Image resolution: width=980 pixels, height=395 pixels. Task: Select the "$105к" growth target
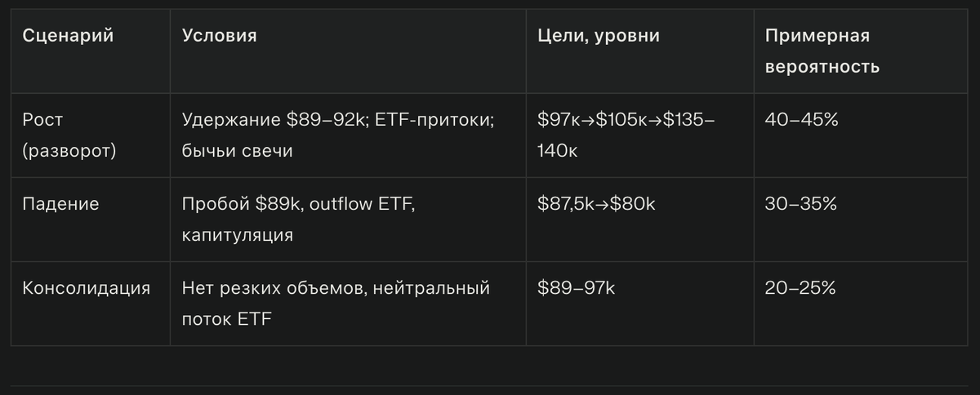pos(622,120)
